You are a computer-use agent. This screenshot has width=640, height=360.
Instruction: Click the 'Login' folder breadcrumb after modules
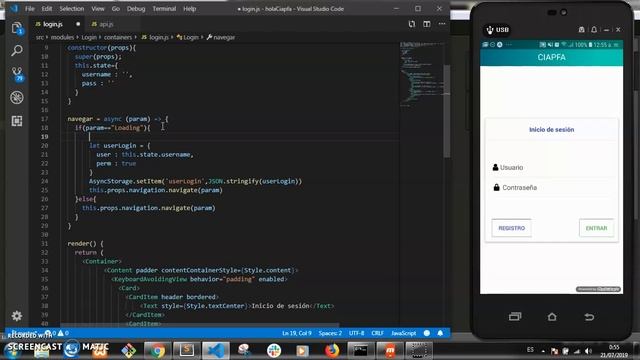click(89, 37)
